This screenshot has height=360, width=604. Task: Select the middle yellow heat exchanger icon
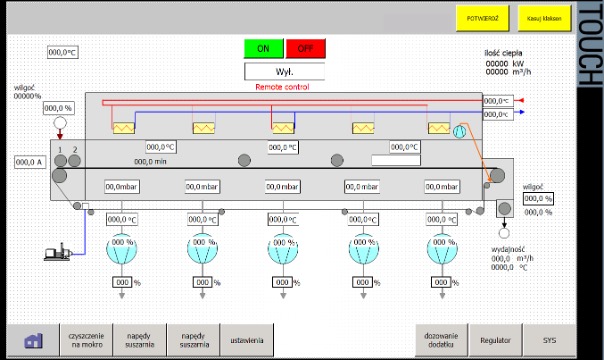(x=283, y=128)
